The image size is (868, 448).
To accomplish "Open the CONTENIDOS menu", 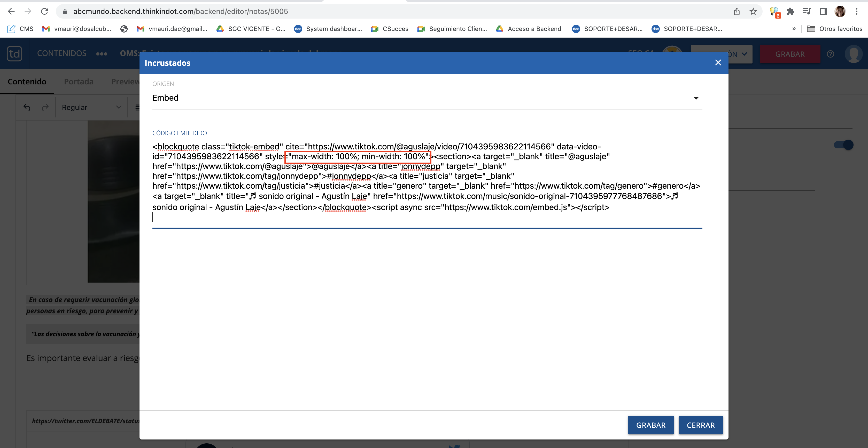I will tap(62, 53).
